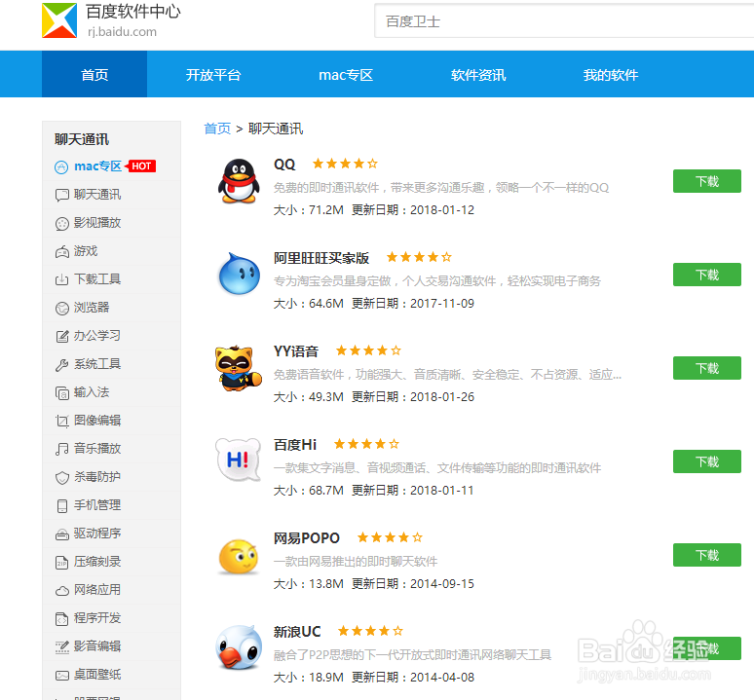The height and width of the screenshot is (700, 754).
Task: Click the 压缩刻录 zip file icon
Action: pyautogui.click(x=62, y=562)
